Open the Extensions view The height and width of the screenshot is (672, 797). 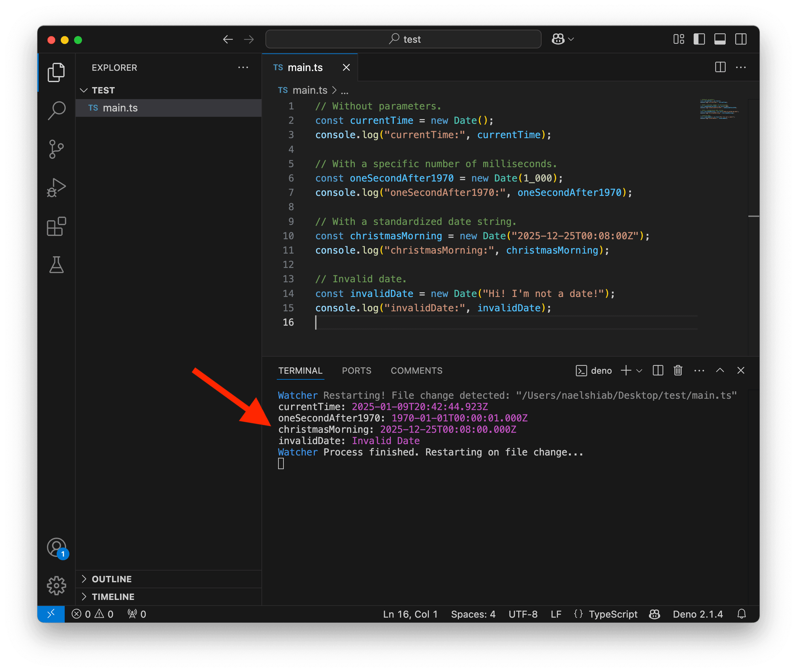(56, 227)
